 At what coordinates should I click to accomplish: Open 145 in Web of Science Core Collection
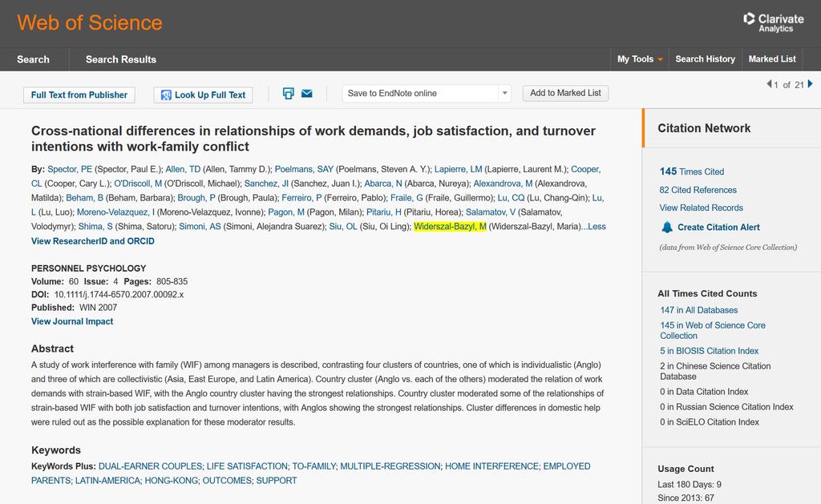tap(713, 330)
